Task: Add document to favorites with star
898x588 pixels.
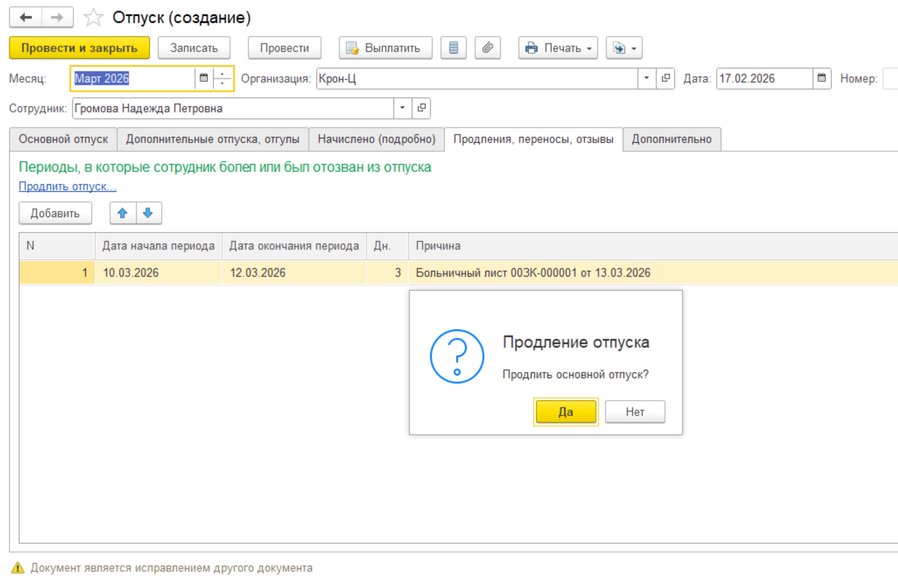Action: (93, 17)
